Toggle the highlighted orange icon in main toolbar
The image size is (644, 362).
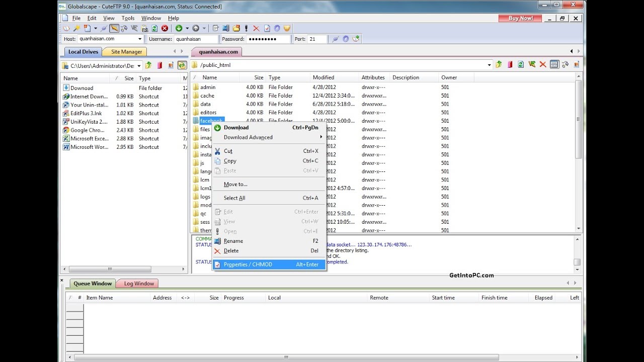(x=114, y=29)
